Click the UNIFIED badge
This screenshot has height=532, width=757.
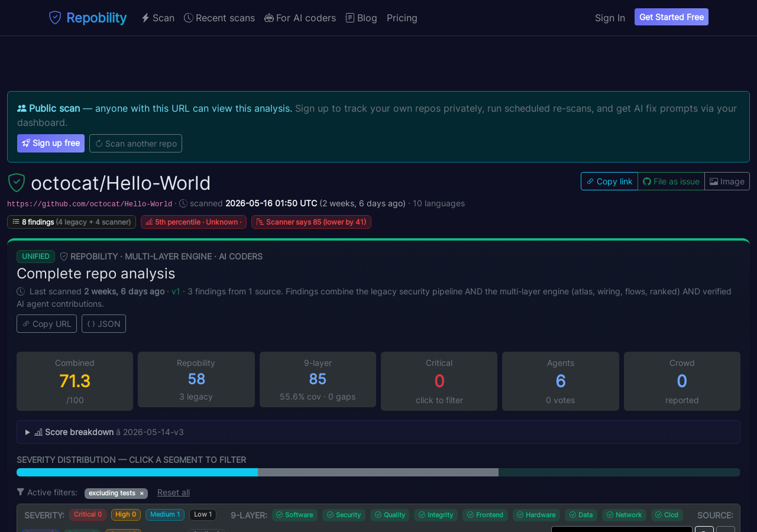35,257
